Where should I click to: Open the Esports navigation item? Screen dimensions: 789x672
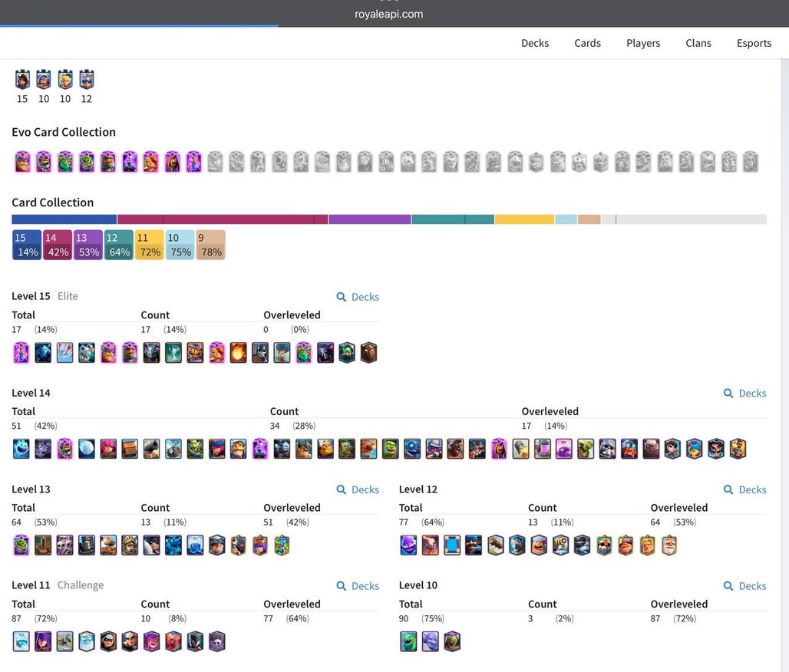[754, 43]
